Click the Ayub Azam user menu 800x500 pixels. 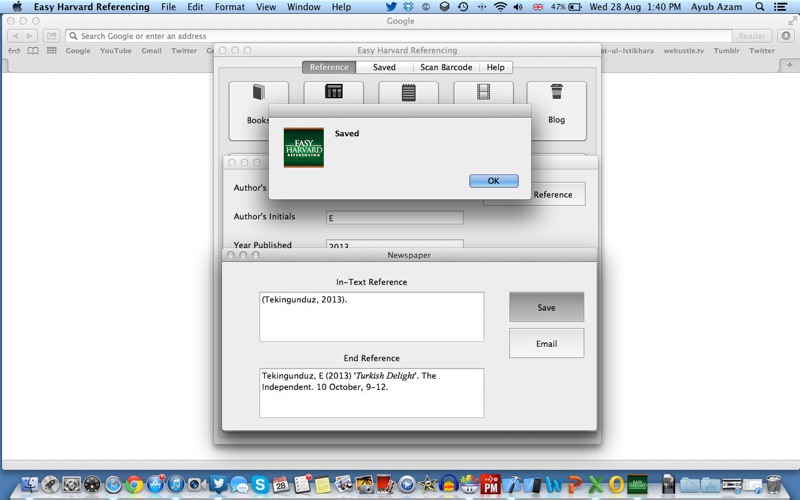pos(716,7)
